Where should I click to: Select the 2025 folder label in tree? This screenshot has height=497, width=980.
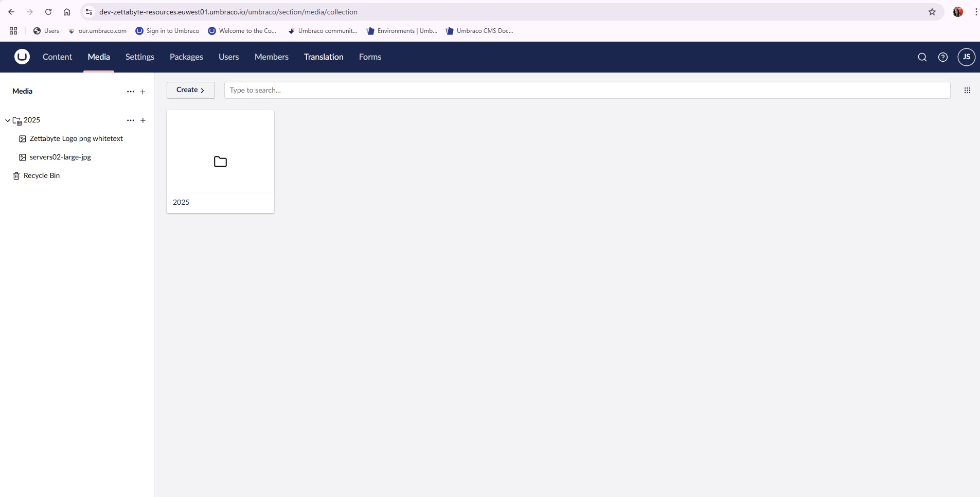click(x=32, y=120)
